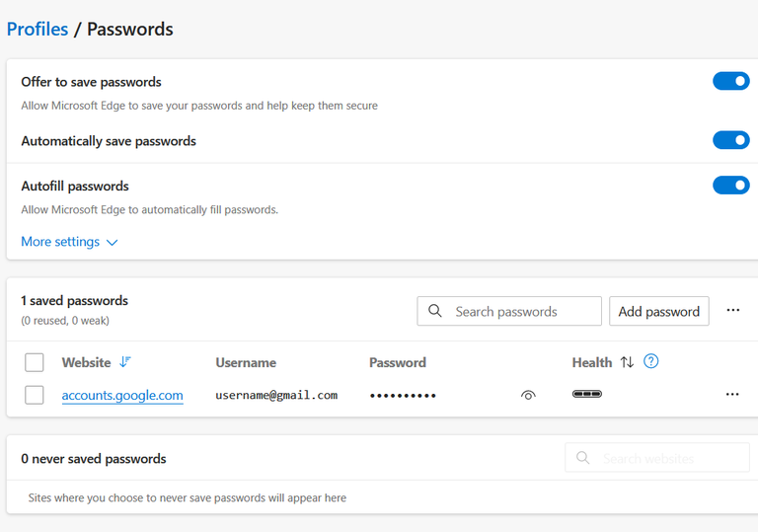Show the saved password with eye icon
Image resolution: width=758 pixels, height=532 pixels.
(528, 395)
